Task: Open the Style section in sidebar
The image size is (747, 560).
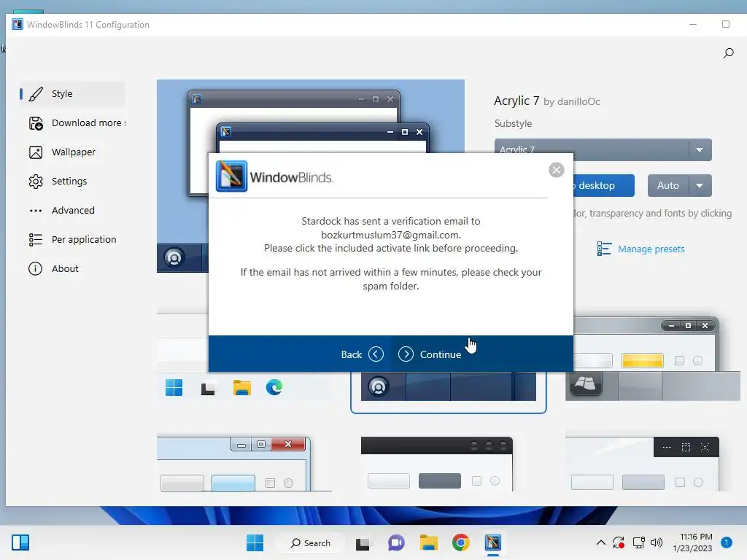Action: click(x=72, y=94)
